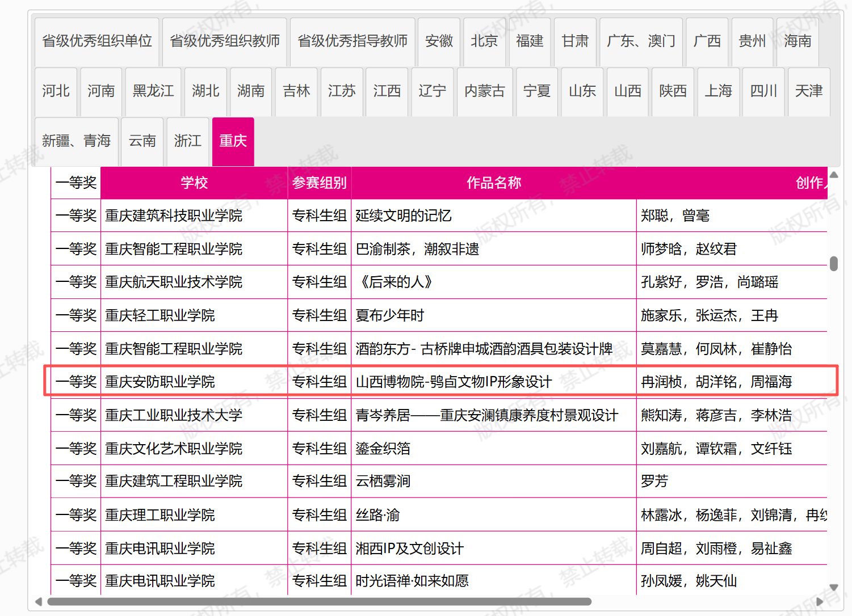Click the work title 《后来的人》
The height and width of the screenshot is (616, 852).
click(397, 282)
